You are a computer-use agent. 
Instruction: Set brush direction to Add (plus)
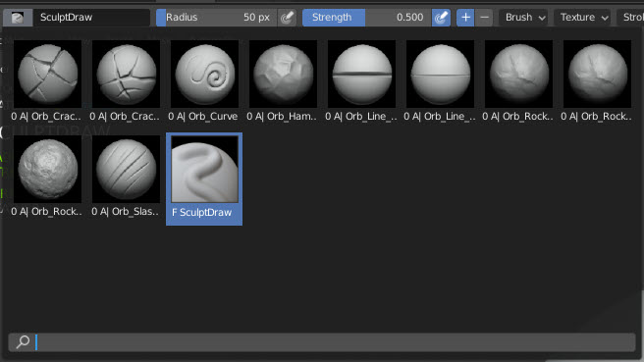465,18
